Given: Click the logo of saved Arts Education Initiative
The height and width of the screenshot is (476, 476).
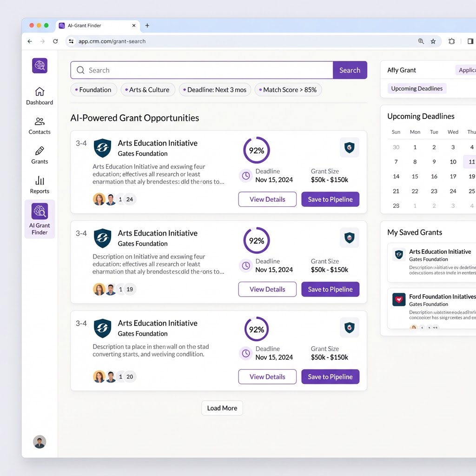Looking at the screenshot, I should click(x=399, y=254).
